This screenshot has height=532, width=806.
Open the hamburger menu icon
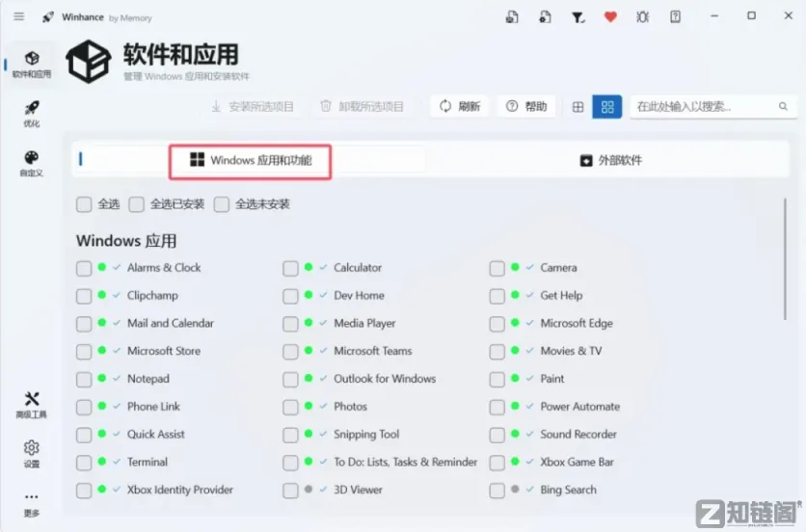[19, 16]
